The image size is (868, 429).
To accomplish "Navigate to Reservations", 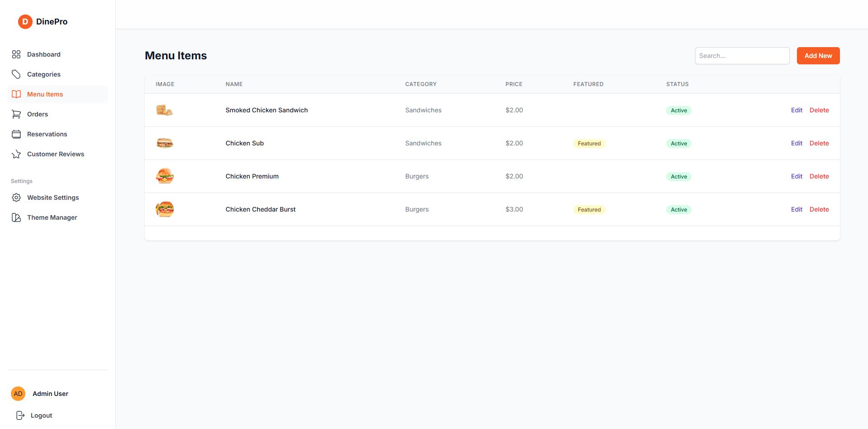I will tap(57, 134).
